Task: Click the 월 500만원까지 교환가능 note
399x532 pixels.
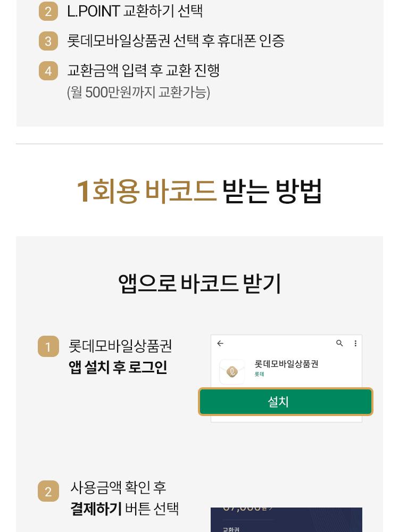Action: pyautogui.click(x=138, y=93)
